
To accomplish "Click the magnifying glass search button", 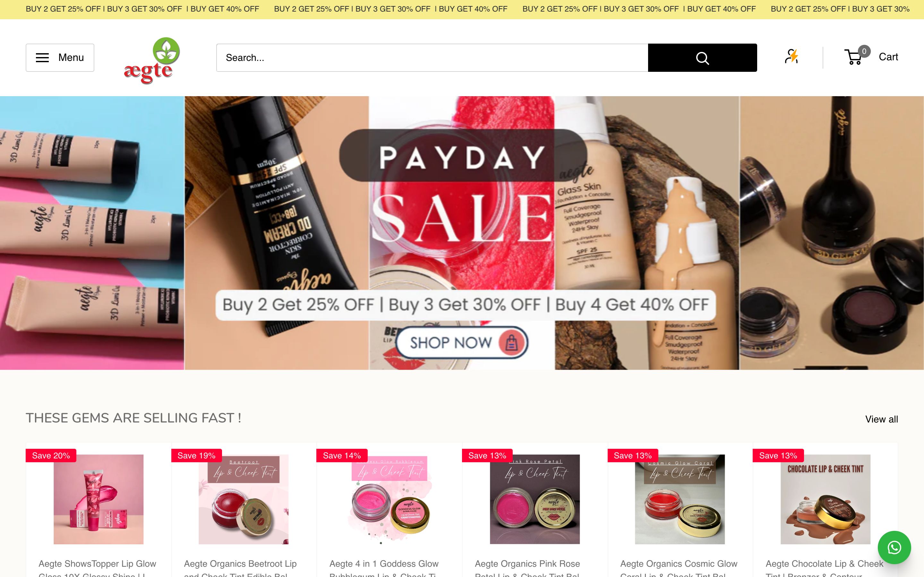I will coord(702,58).
